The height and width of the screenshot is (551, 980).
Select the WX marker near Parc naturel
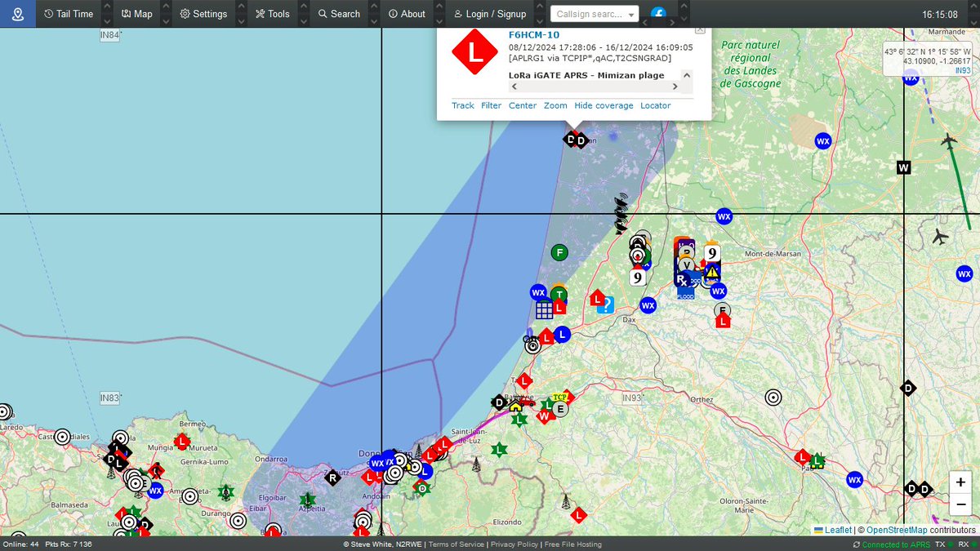pos(823,141)
